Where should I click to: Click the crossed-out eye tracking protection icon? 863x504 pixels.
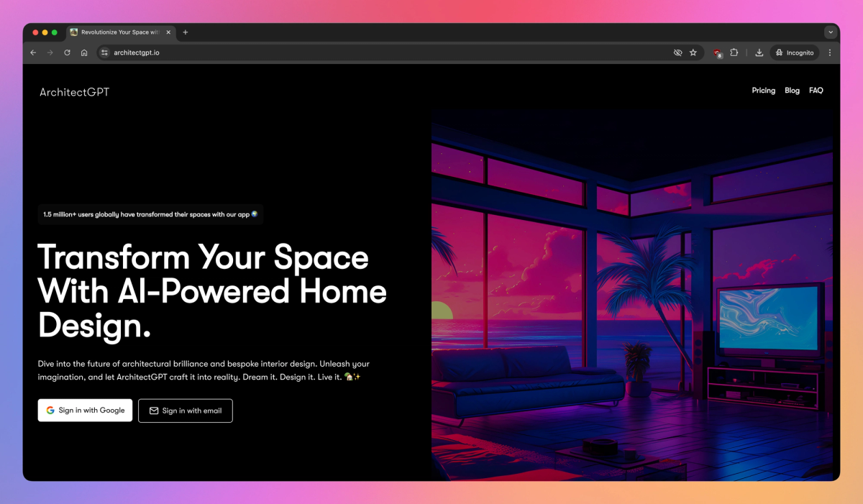pos(677,52)
